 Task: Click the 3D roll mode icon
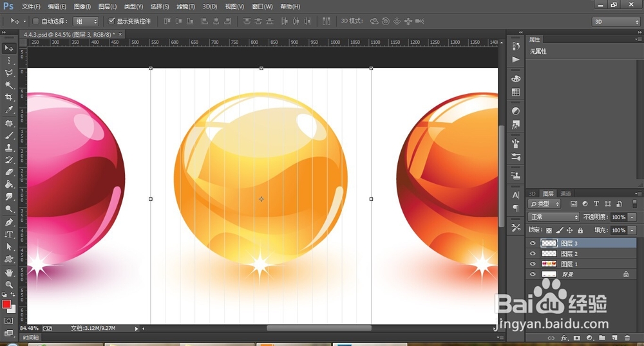(x=386, y=21)
